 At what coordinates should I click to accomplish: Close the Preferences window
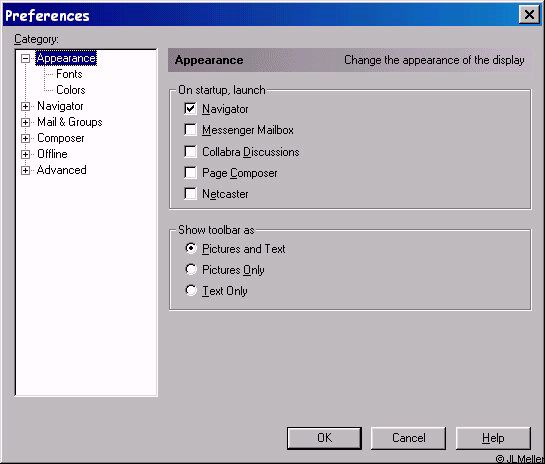point(529,15)
